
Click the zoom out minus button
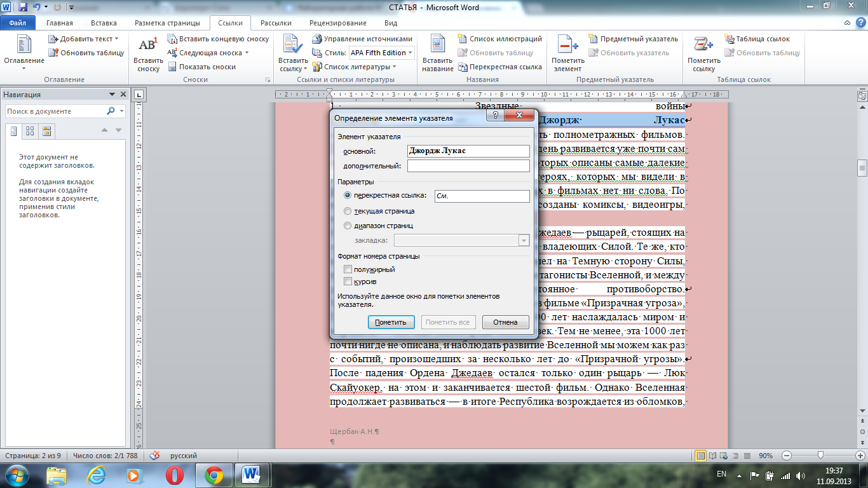787,456
